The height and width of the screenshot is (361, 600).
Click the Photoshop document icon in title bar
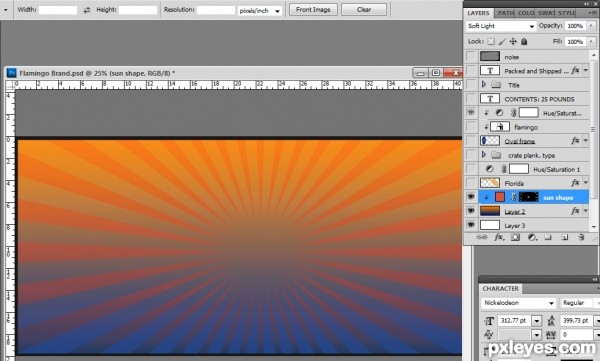(x=12, y=73)
